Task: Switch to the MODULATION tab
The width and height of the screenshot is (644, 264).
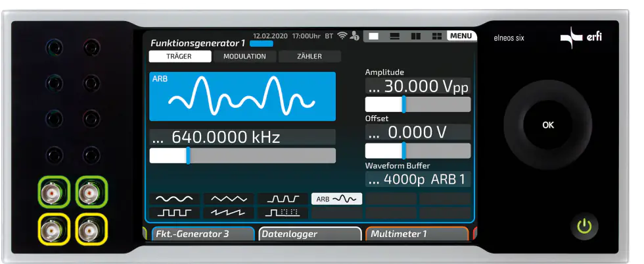Action: (244, 57)
